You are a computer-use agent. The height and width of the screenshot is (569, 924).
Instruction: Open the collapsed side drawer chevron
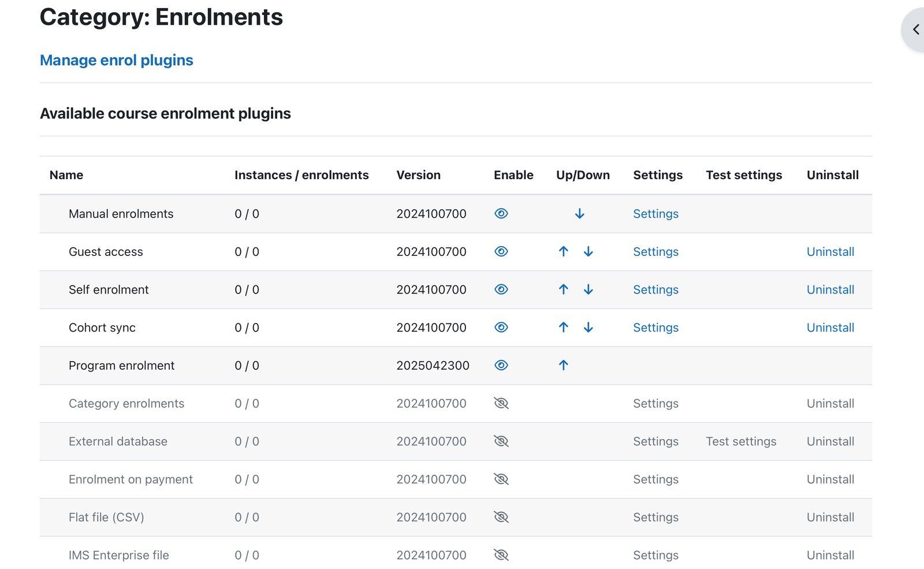pyautogui.click(x=915, y=29)
